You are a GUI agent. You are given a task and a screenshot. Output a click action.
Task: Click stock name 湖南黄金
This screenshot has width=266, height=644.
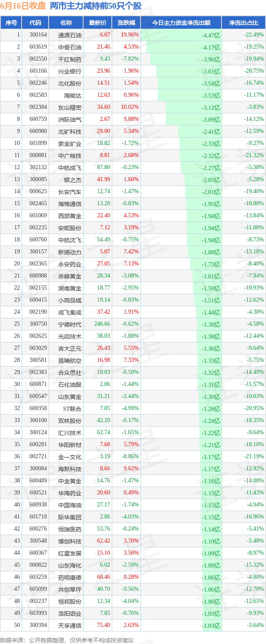(x=70, y=288)
